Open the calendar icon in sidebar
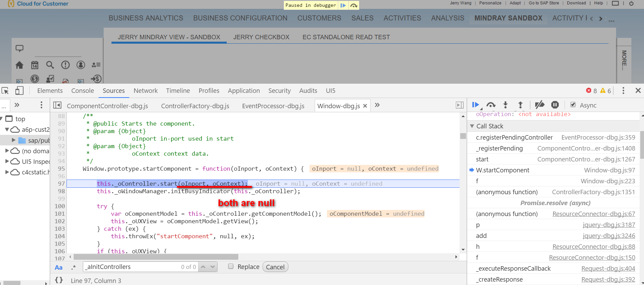This screenshot has height=285, width=644. point(35,65)
